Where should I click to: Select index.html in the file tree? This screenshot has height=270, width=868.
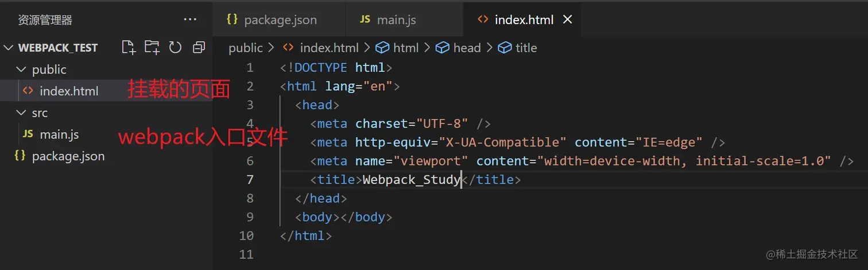coord(69,91)
